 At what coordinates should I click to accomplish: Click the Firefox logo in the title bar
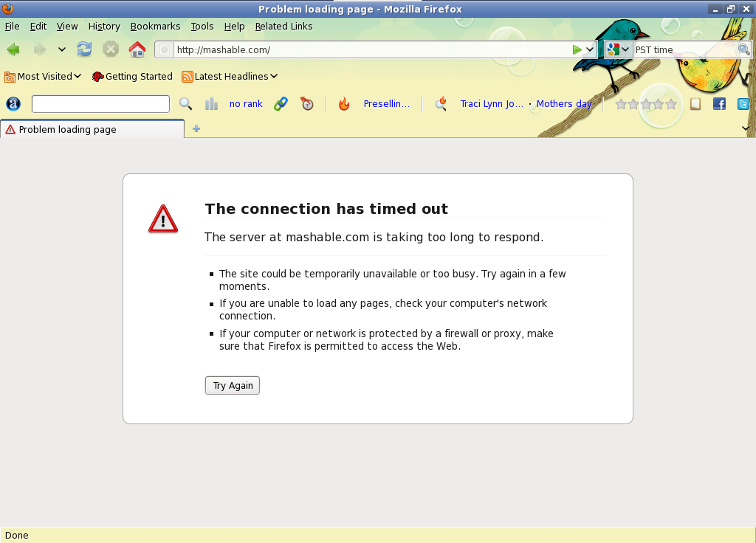[7, 8]
